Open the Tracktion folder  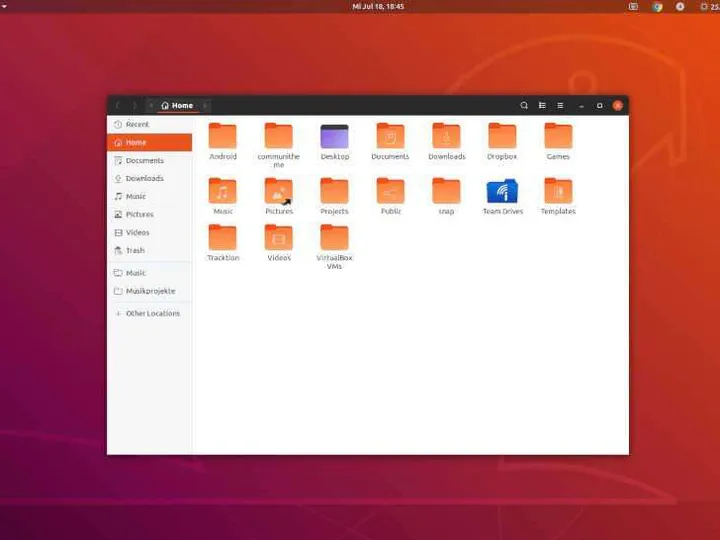pyautogui.click(x=223, y=237)
